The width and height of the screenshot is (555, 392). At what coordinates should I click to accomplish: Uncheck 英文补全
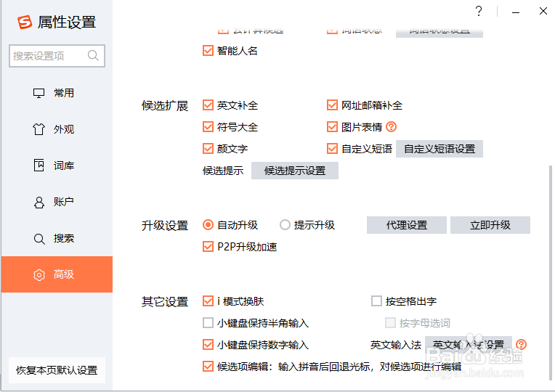click(208, 105)
